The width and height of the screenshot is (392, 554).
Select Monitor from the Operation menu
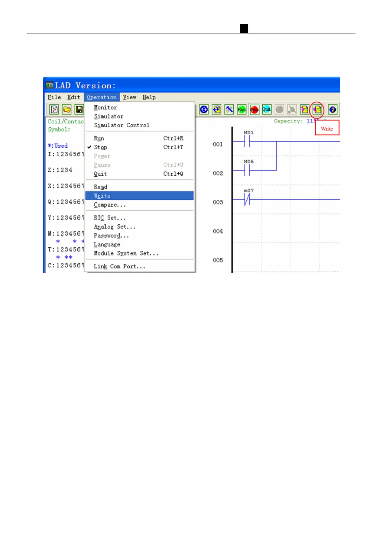(x=139, y=108)
